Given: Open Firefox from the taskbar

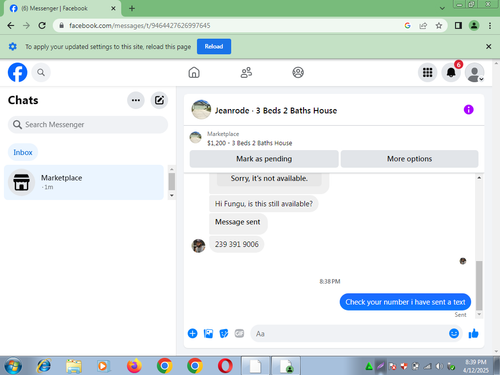Looking at the screenshot, I should point(134,366).
